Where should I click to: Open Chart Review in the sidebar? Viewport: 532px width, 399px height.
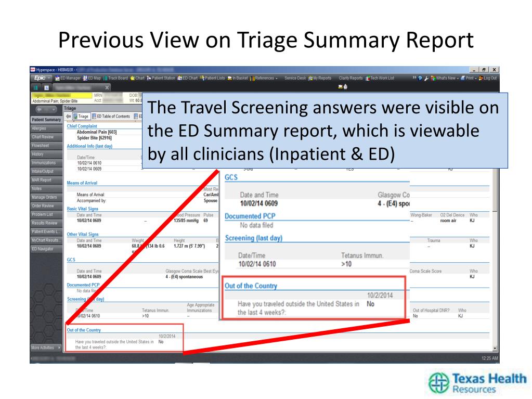(x=46, y=137)
